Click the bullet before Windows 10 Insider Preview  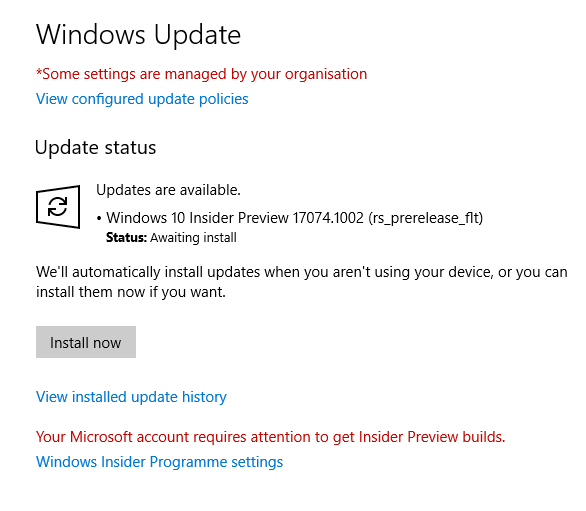click(x=99, y=219)
